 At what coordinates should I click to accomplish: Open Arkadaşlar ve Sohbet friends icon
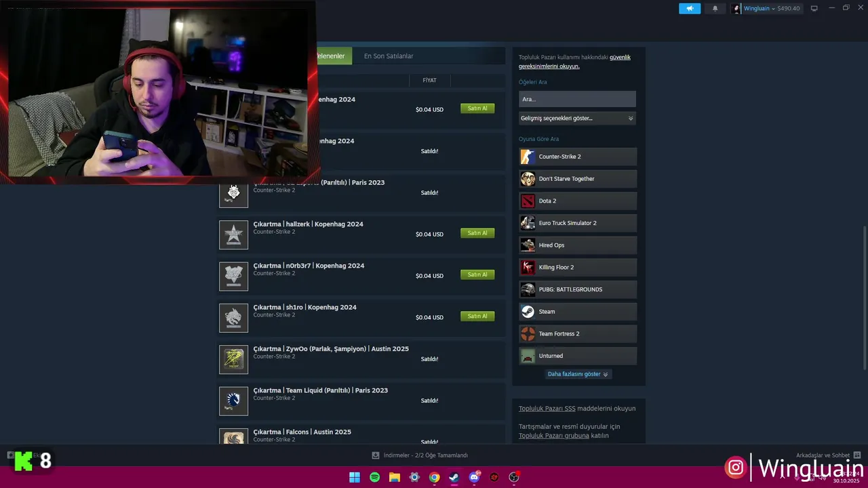857,455
